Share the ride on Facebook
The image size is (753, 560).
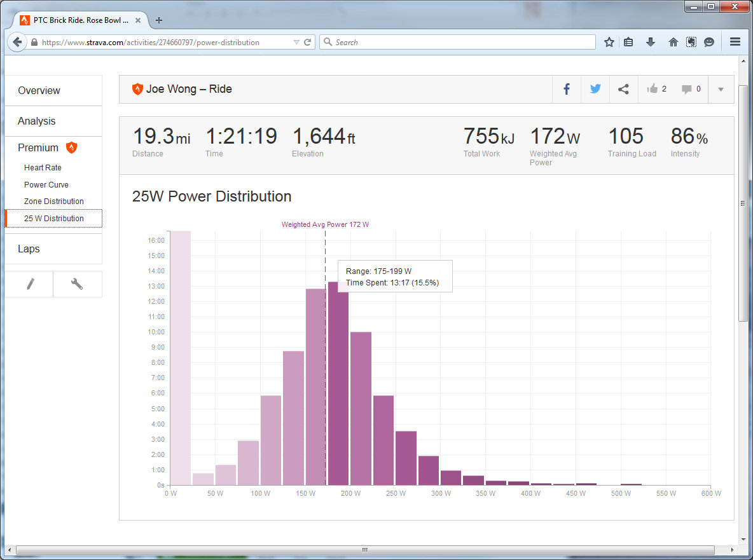pyautogui.click(x=567, y=89)
